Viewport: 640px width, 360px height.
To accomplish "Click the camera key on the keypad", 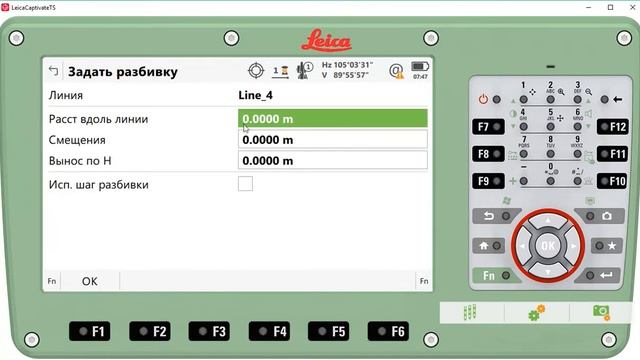I will click(600, 216).
